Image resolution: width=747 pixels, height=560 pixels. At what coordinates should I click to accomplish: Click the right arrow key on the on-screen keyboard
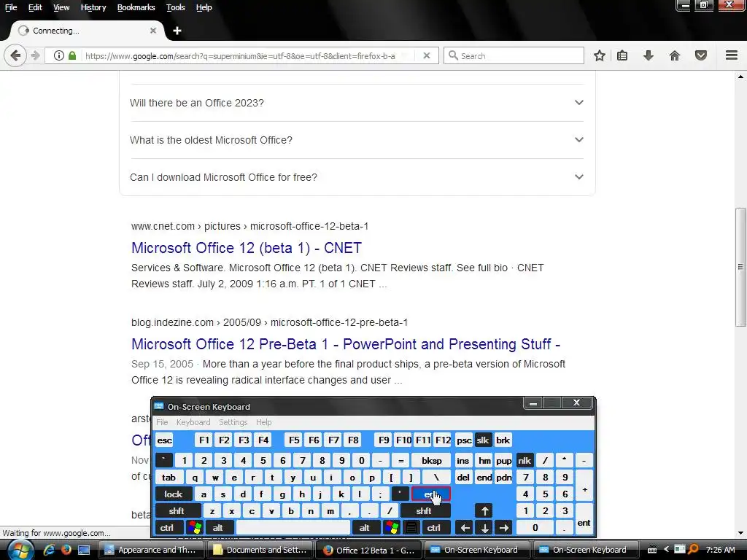[503, 528]
